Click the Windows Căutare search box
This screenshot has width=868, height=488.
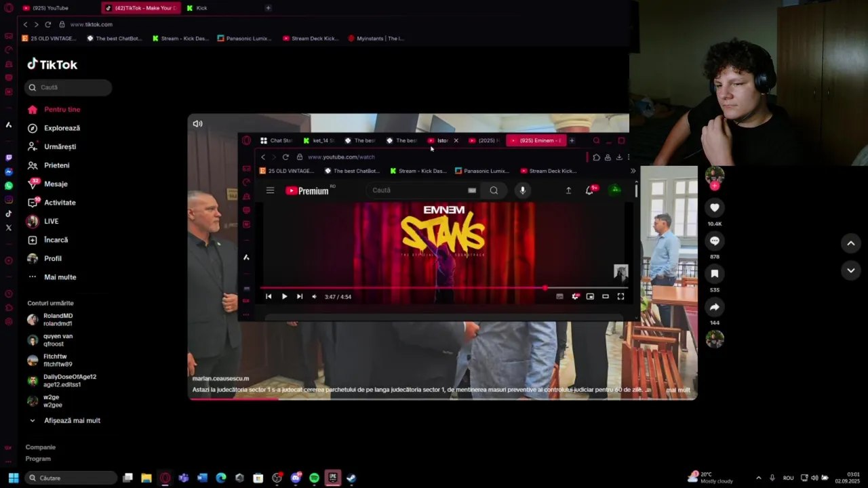point(70,478)
